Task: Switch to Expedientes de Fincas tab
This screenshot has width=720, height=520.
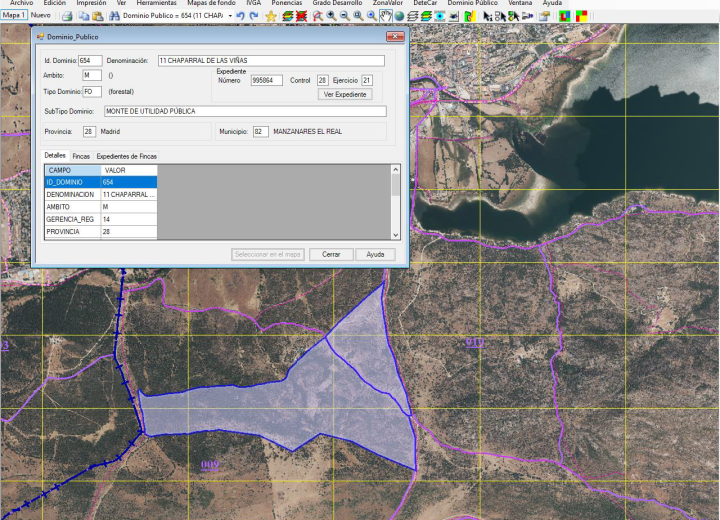Action: pos(127,156)
